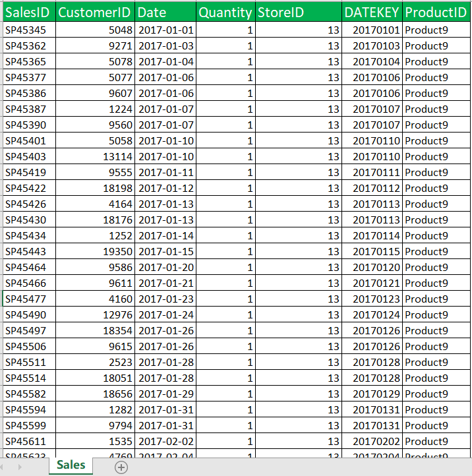Click cell containing SP45422
Viewport: 472px width, 476px height.
[x=29, y=188]
